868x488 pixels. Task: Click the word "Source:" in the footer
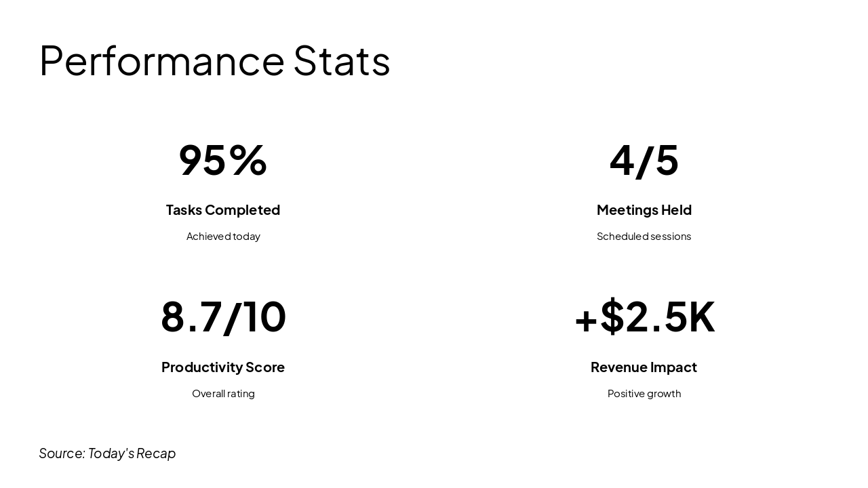pos(62,453)
